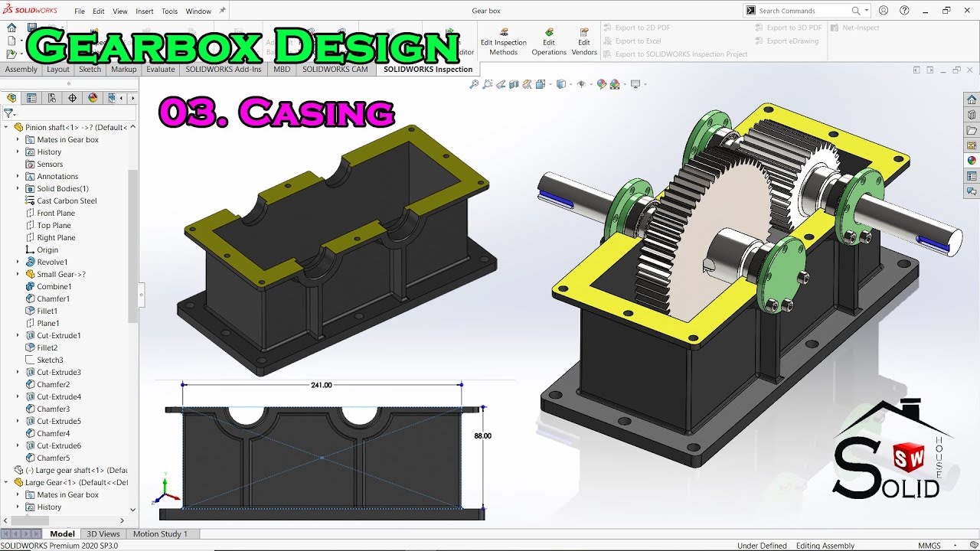
Task: Expand the first Mates in Gear box folder
Action: point(18,139)
